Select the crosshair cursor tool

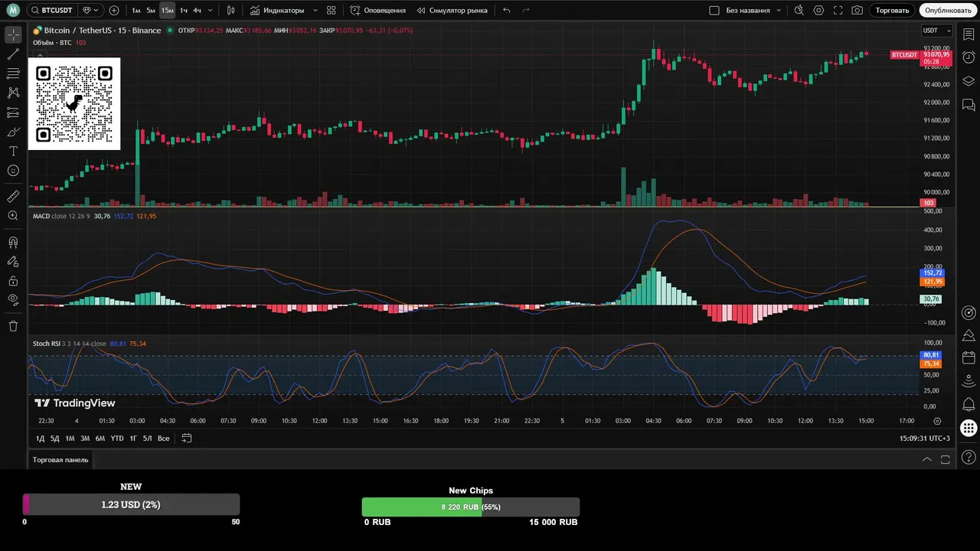click(13, 34)
